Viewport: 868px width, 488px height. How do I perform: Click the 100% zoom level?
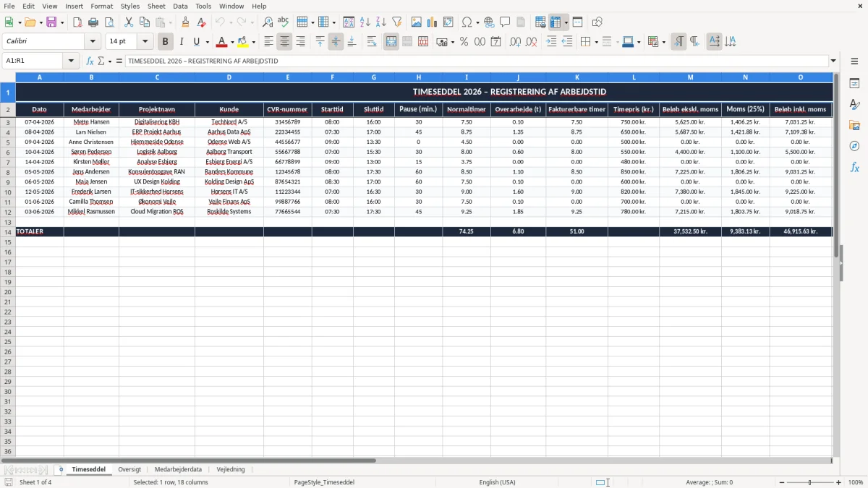pyautogui.click(x=856, y=482)
